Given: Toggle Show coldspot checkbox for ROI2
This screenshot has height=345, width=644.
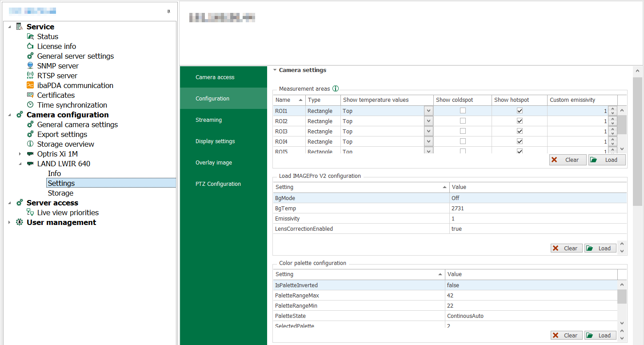Looking at the screenshot, I should 463,121.
